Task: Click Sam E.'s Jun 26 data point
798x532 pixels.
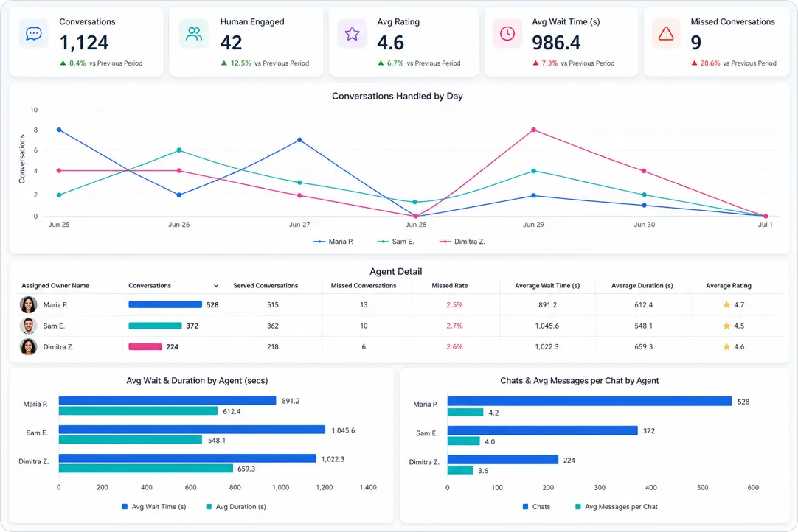Action: pos(179,150)
